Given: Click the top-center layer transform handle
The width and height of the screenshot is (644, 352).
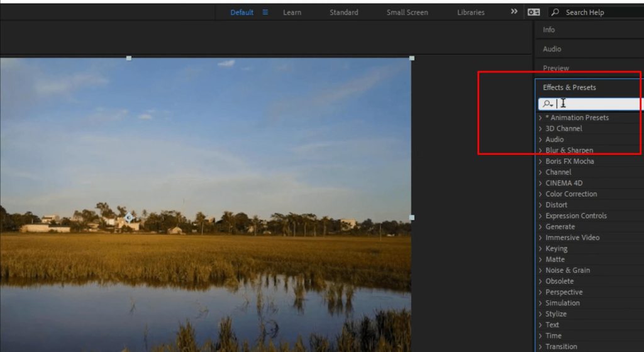Looking at the screenshot, I should coord(129,58).
